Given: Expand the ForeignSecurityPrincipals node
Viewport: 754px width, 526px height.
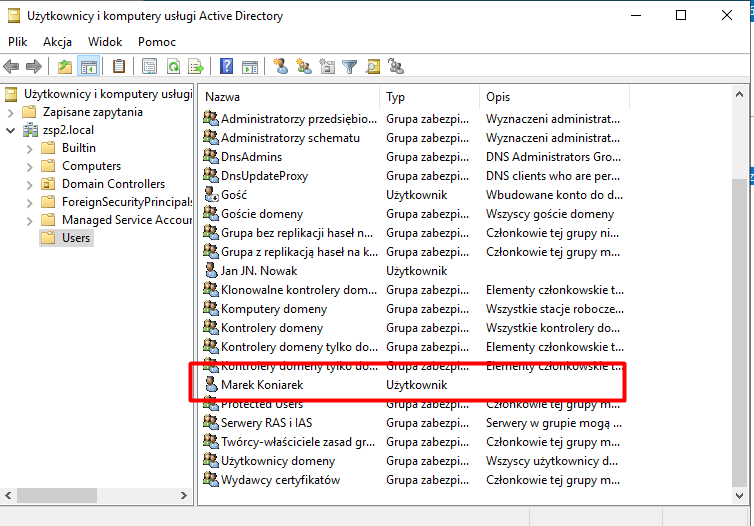Looking at the screenshot, I should click(29, 202).
